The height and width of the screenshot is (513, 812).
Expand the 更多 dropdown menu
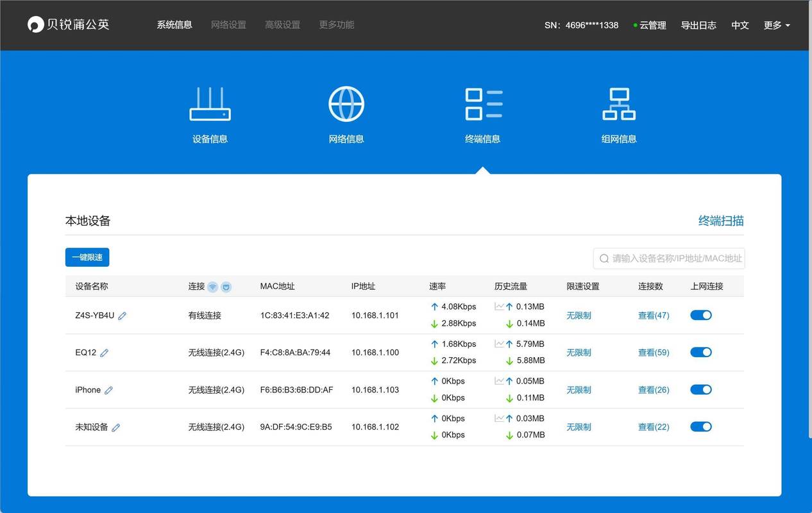pyautogui.click(x=777, y=25)
